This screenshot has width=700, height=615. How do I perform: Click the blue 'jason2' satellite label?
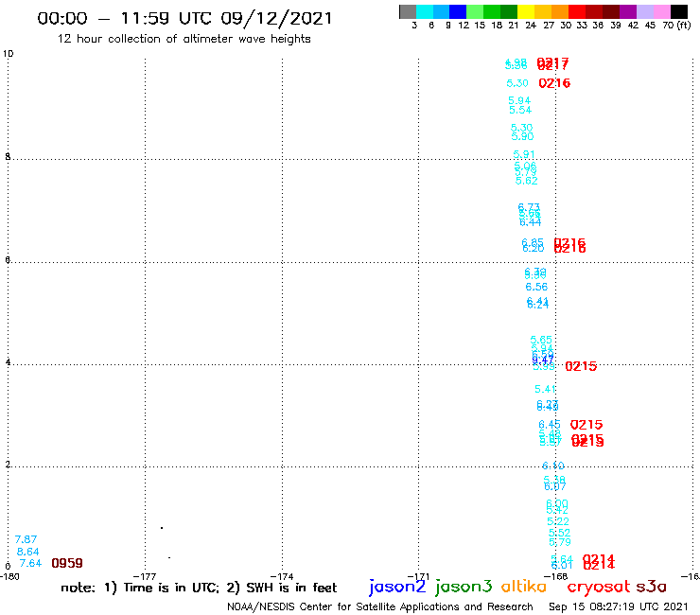tap(397, 587)
